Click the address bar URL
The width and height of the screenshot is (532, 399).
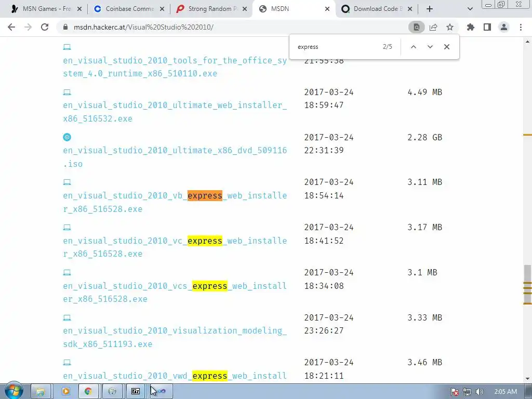click(143, 27)
